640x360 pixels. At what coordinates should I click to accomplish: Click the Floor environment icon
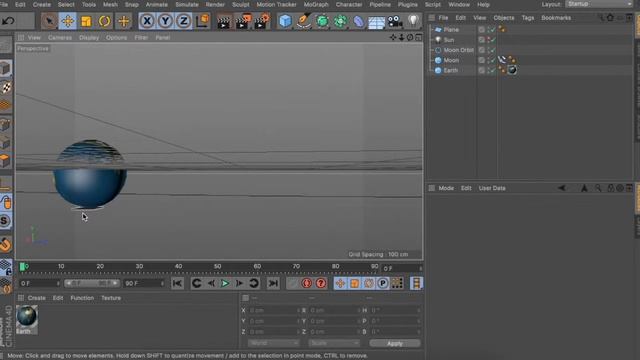click(376, 22)
